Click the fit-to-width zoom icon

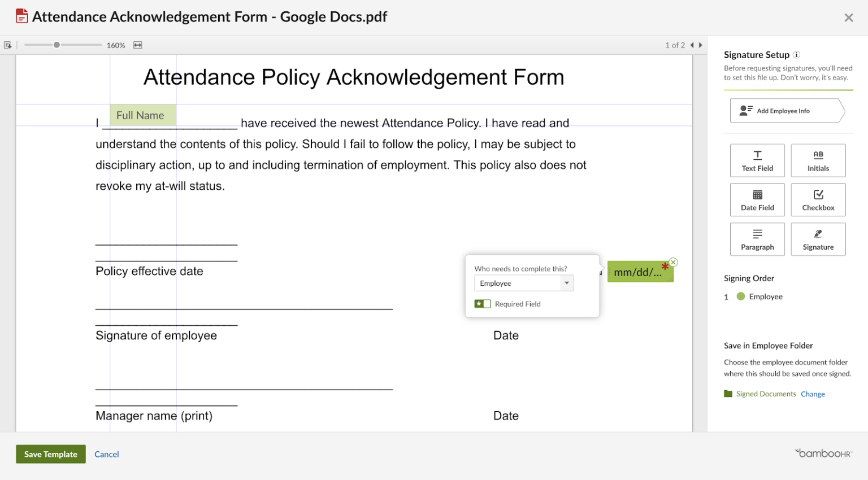pos(137,45)
